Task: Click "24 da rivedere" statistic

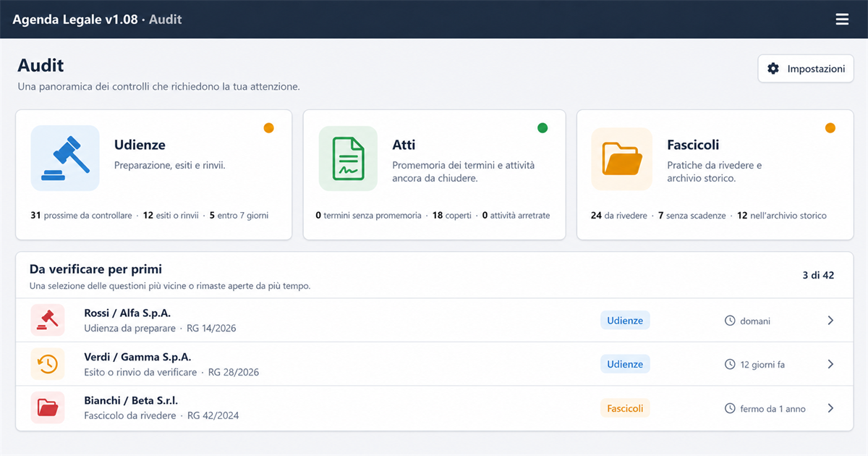Action: [x=618, y=216]
